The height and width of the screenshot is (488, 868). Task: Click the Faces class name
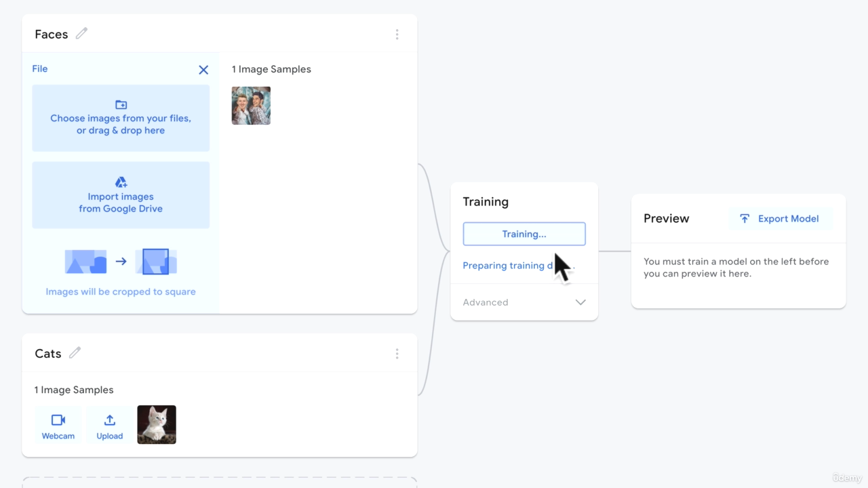click(x=52, y=35)
